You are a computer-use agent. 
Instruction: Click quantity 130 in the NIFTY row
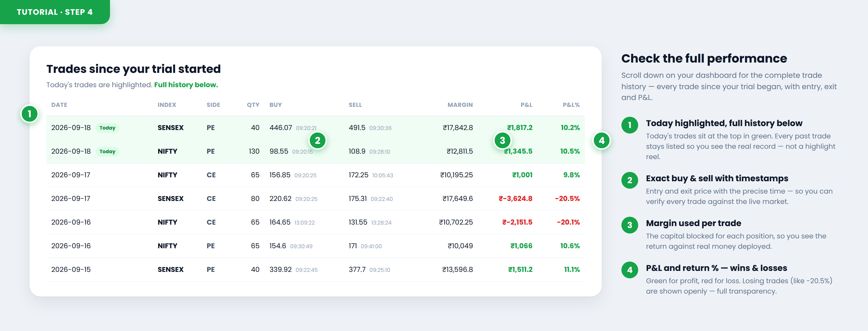(254, 151)
